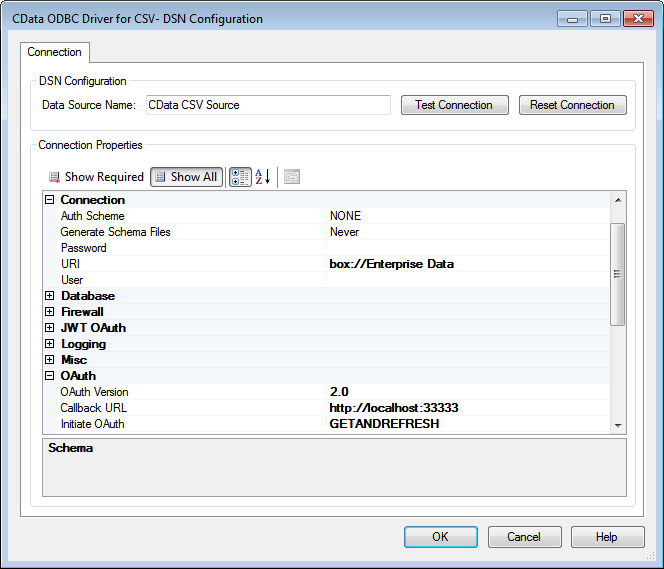The image size is (664, 569).
Task: Switch to the Connection tab
Action: coord(55,52)
